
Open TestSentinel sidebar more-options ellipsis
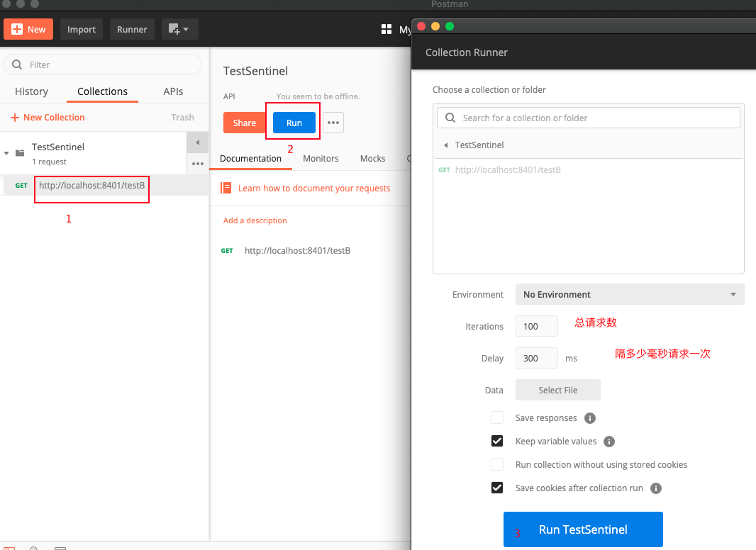pos(198,164)
